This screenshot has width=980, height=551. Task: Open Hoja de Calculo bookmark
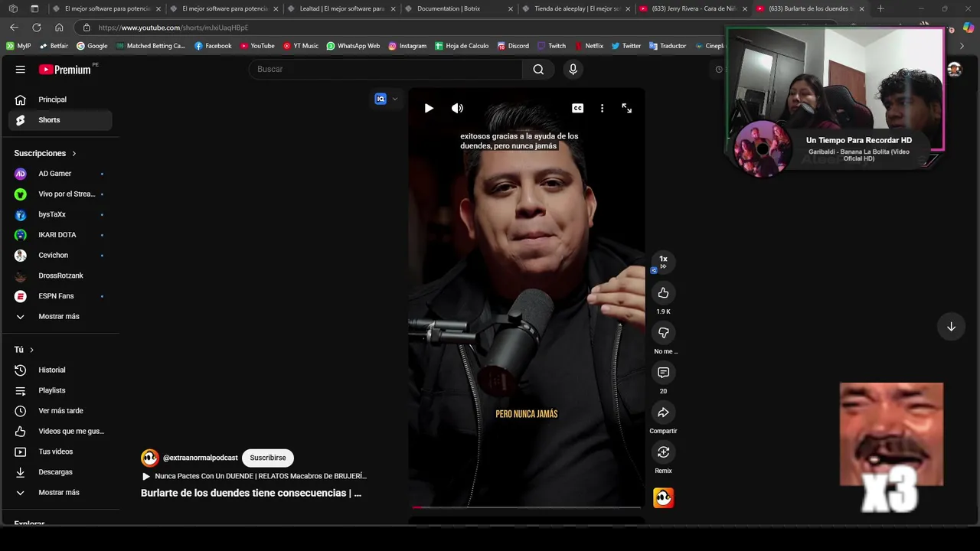pyautogui.click(x=462, y=46)
